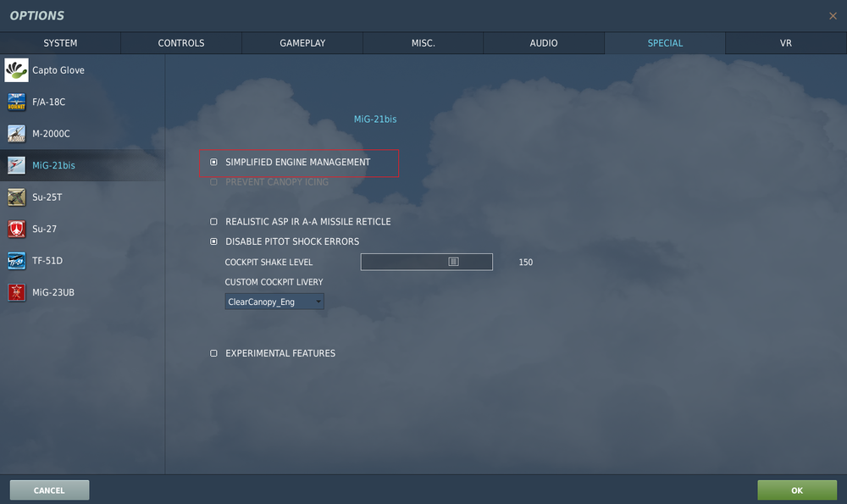Switch to the Audio tab
Viewport: 847px width, 504px height.
click(544, 43)
